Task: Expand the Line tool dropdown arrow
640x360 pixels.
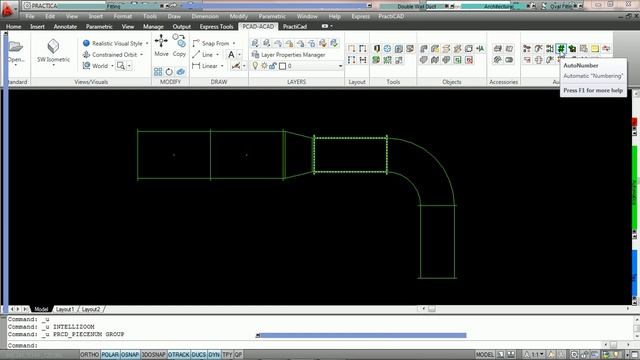Action: (217, 55)
